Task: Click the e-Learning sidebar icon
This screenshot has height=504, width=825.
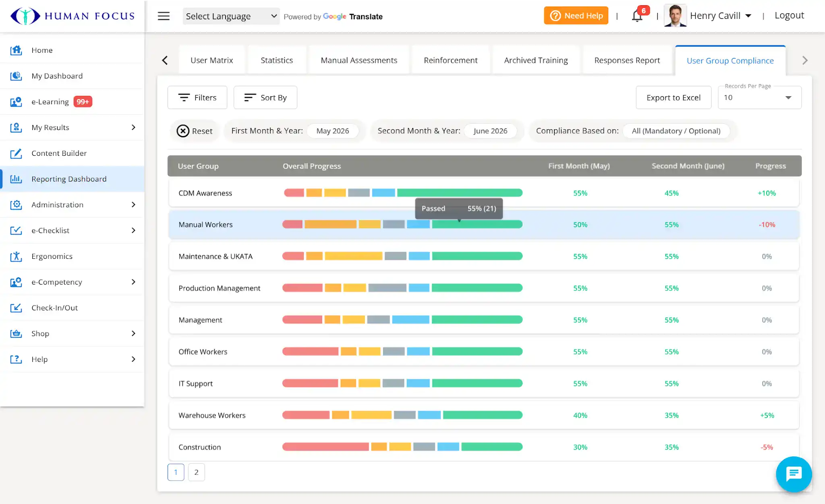Action: click(16, 101)
